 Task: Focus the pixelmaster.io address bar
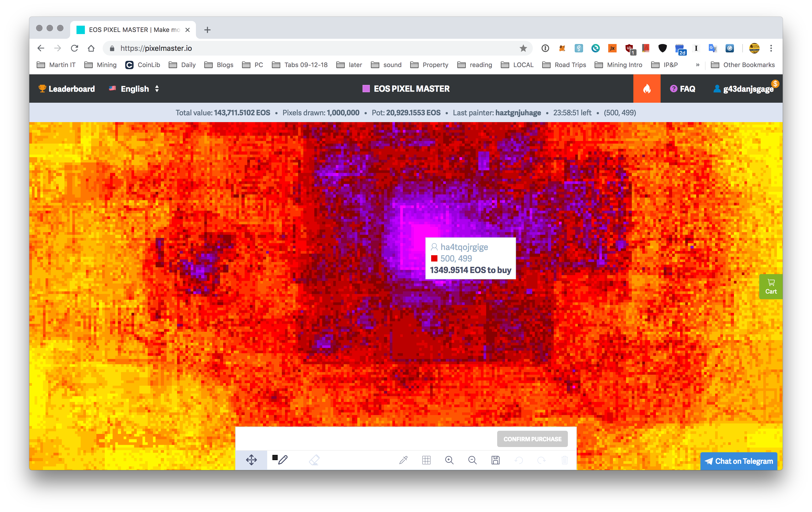317,48
